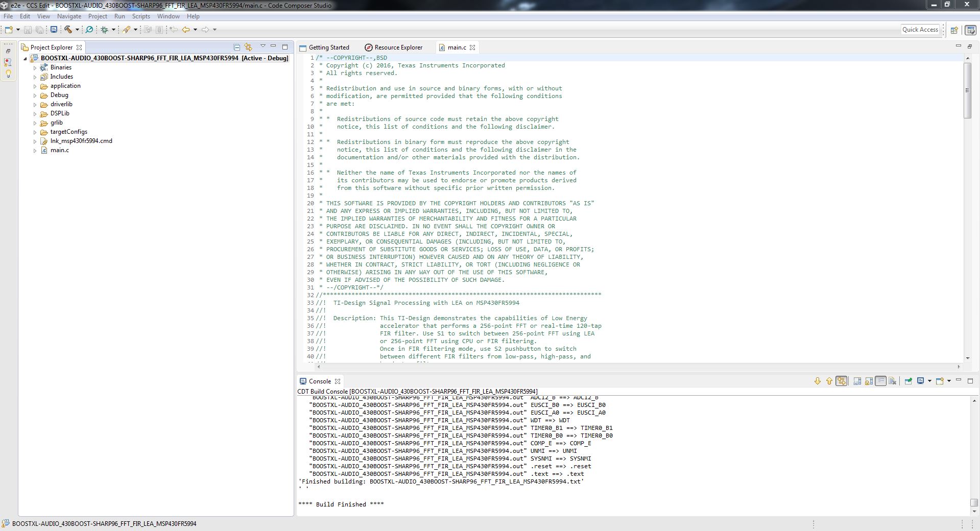Close the Console view tab
This screenshot has height=531, width=980.
coord(338,381)
